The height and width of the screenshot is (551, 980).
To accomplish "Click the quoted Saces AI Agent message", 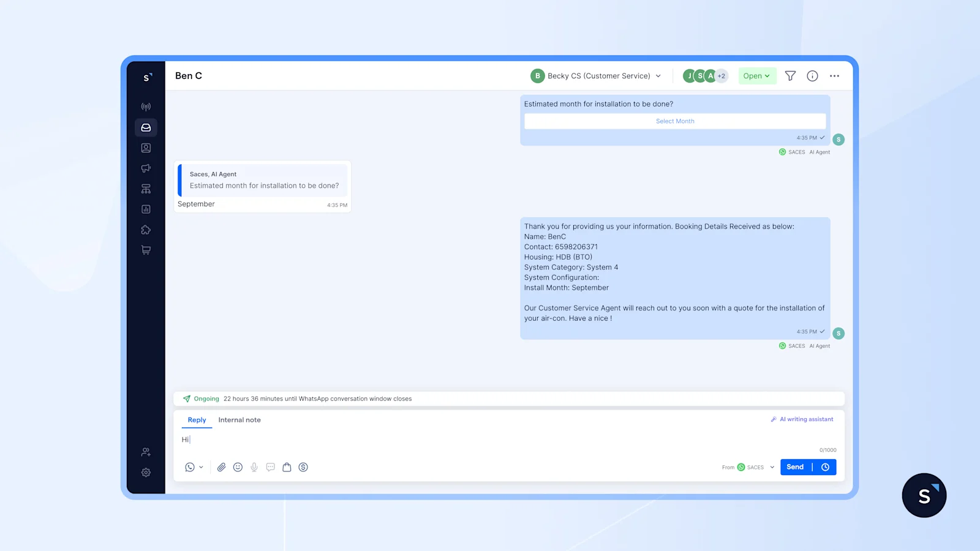I will click(x=263, y=180).
